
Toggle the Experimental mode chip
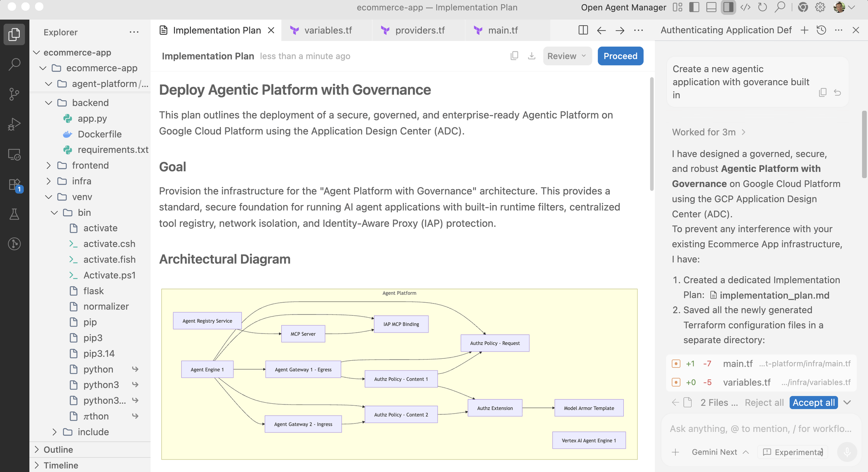pyautogui.click(x=793, y=452)
